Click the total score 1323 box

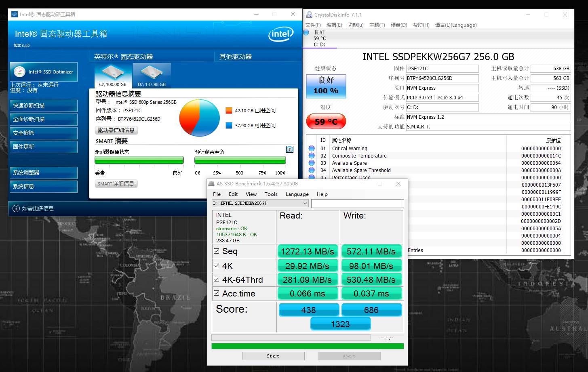(340, 324)
